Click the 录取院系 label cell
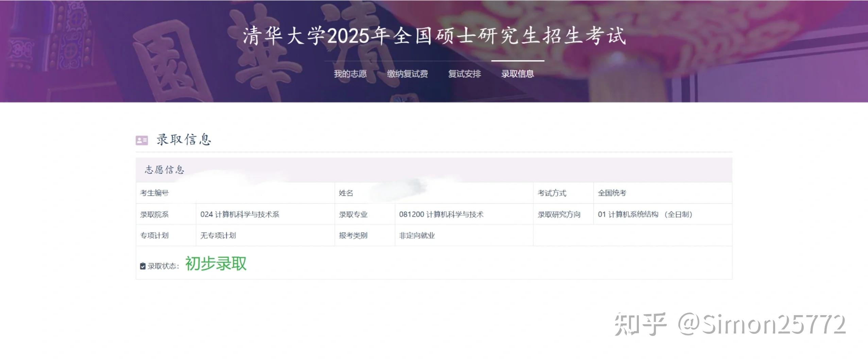 (154, 215)
